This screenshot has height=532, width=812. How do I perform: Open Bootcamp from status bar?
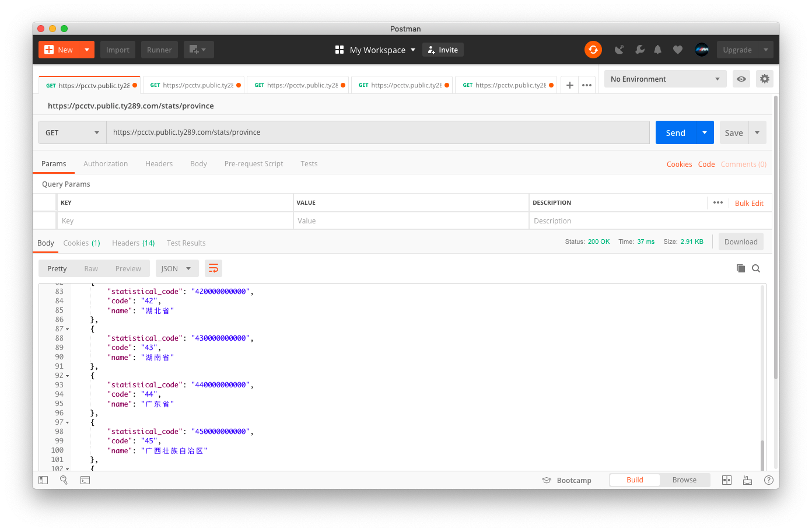pyautogui.click(x=566, y=480)
